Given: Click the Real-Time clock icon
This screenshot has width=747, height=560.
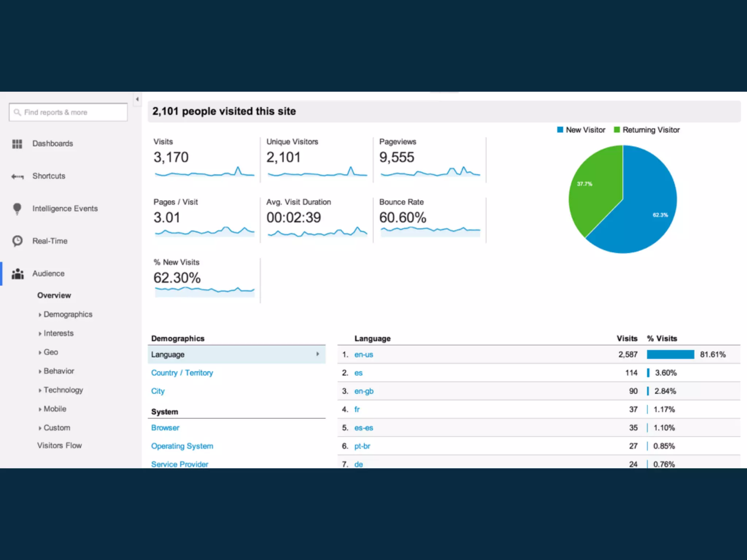Looking at the screenshot, I should pyautogui.click(x=17, y=241).
